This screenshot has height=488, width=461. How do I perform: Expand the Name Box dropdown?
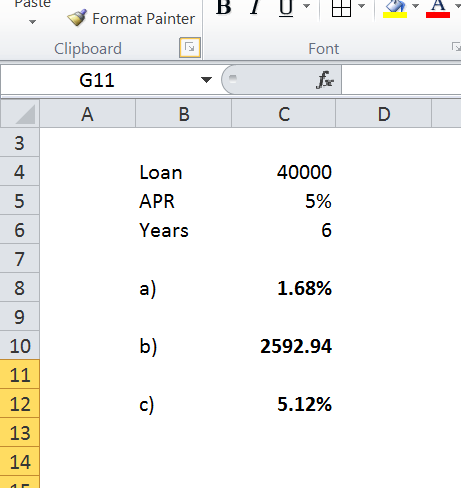206,80
